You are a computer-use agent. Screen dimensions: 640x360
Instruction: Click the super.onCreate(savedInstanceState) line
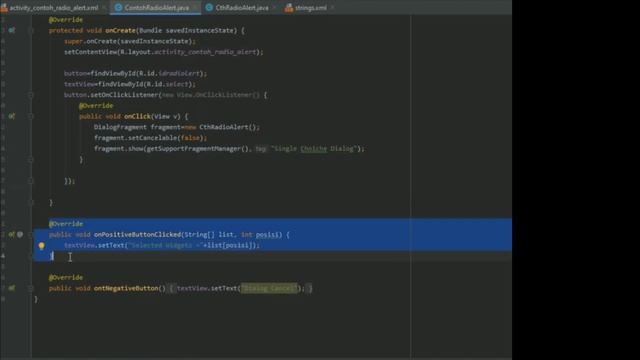[x=130, y=41]
